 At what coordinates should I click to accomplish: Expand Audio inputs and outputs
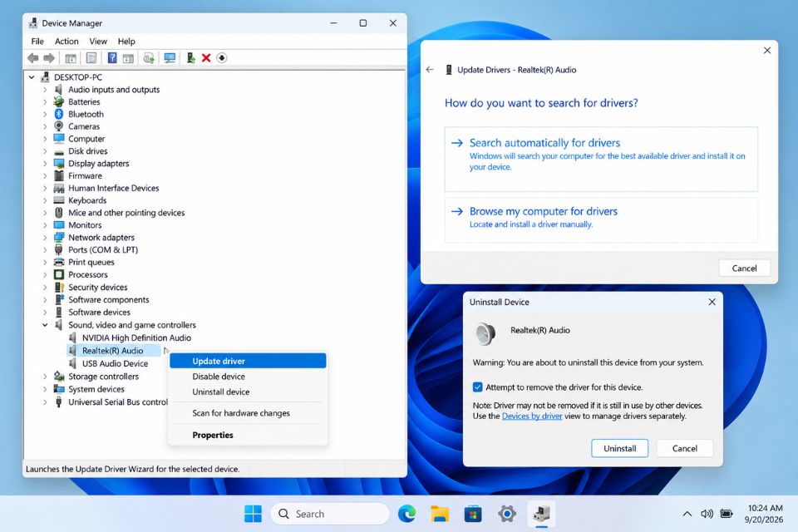point(45,90)
